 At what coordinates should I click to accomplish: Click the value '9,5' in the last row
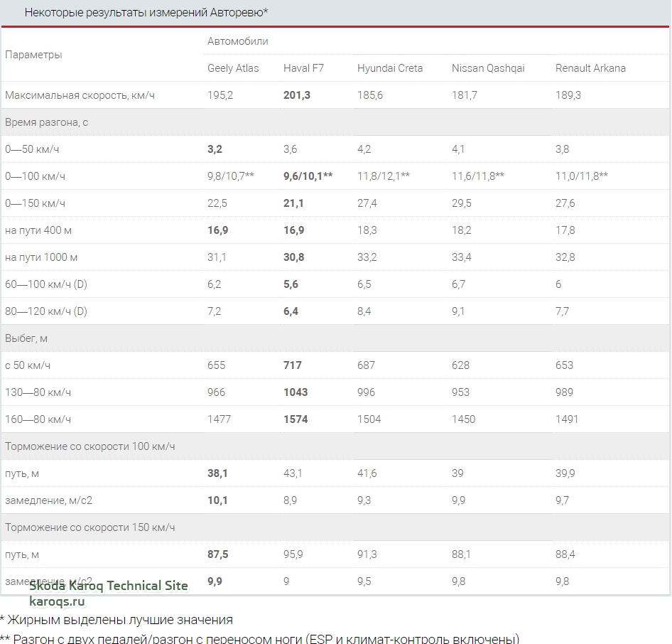364,581
